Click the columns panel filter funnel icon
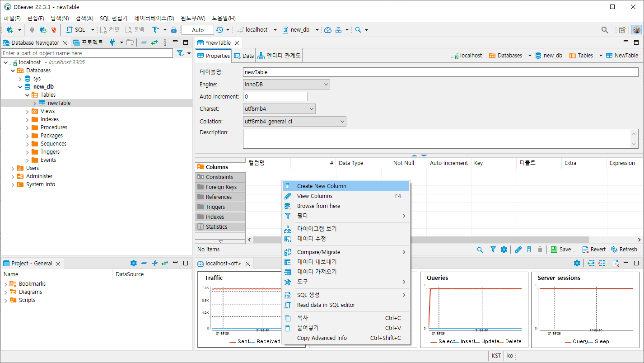Screen dimensions: 644x363 493,250
